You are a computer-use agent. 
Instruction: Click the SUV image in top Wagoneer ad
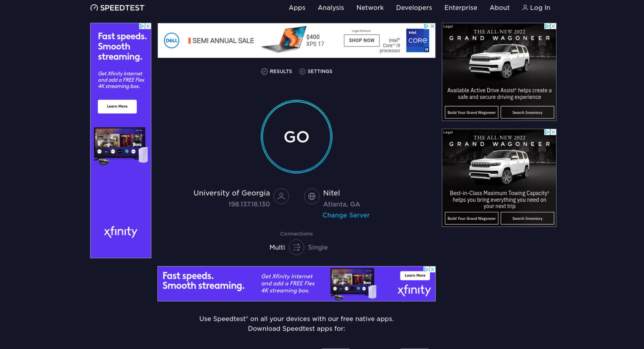pyautogui.click(x=499, y=61)
